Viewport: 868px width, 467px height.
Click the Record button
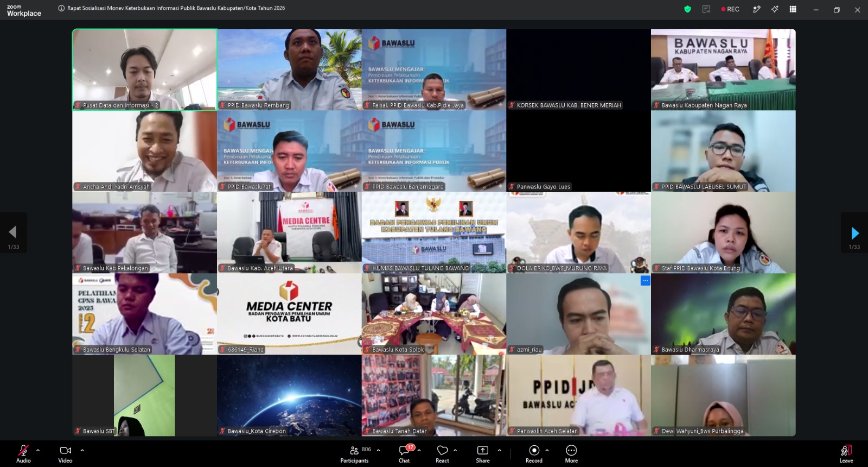pos(534,453)
